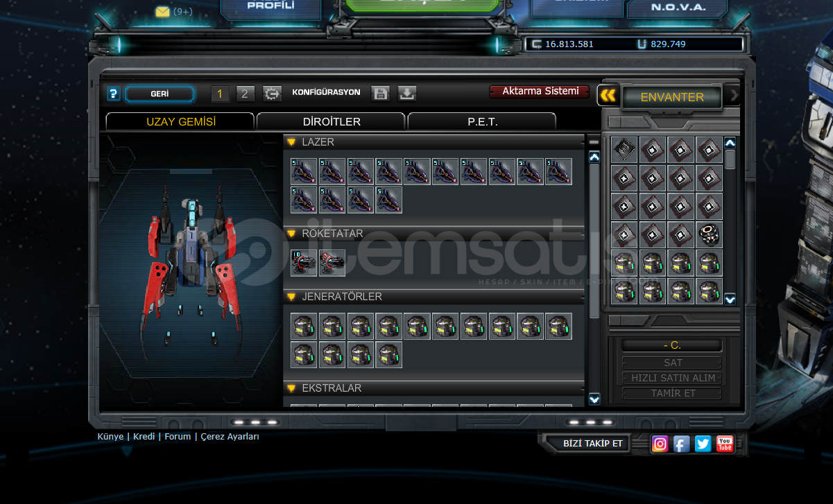
Task: Select the second rocket launcher in ROKETATAR
Action: click(x=332, y=263)
